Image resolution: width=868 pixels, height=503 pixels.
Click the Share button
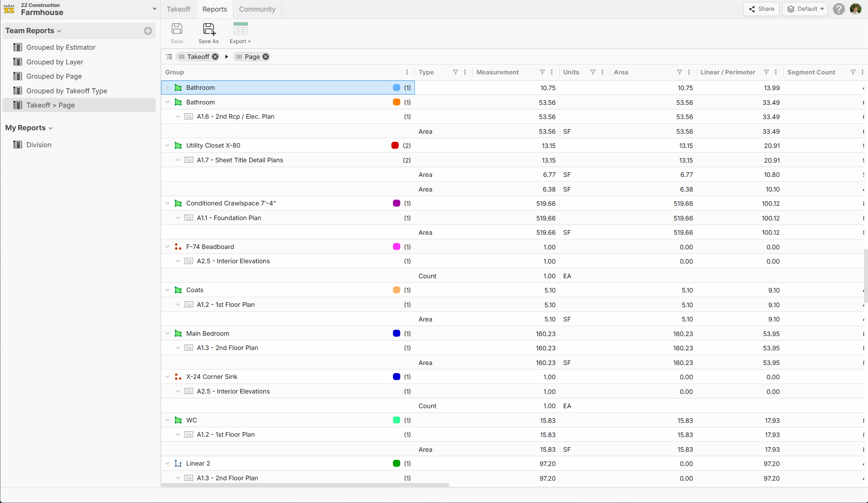pos(761,9)
